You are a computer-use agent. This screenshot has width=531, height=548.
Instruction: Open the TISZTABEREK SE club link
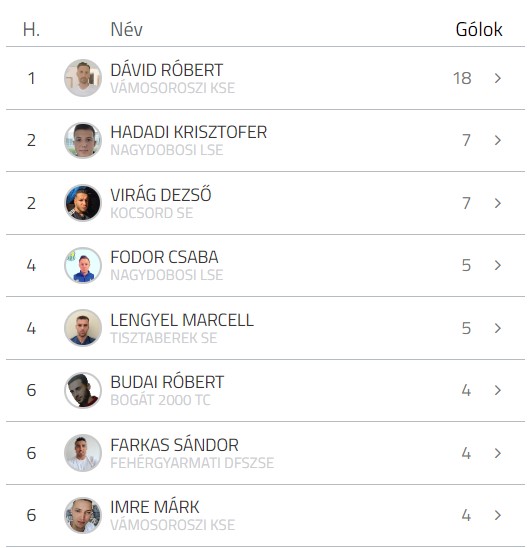164,338
